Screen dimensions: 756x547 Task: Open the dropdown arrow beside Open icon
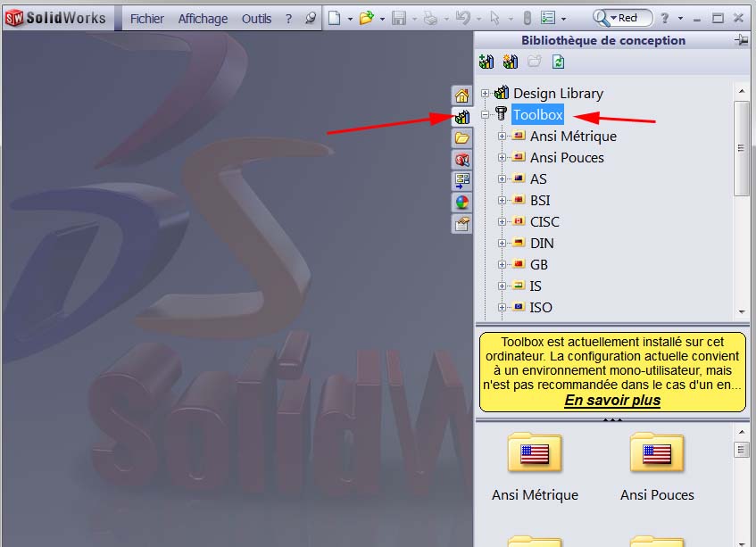tap(382, 20)
